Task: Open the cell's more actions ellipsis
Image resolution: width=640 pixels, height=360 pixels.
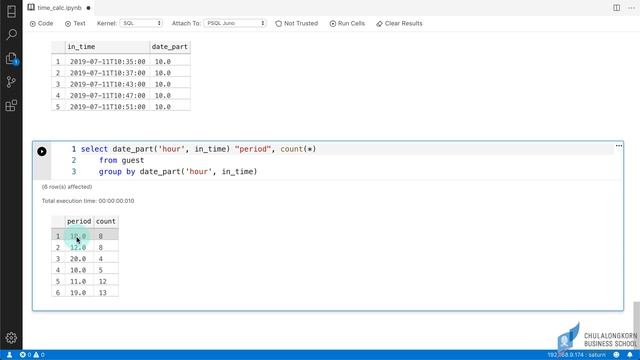Action: 619,146
